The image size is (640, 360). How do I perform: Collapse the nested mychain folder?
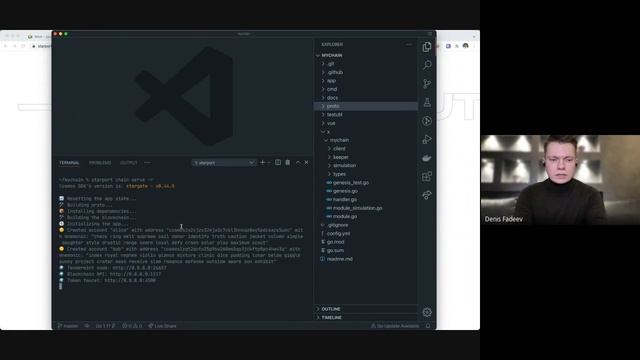366,140
